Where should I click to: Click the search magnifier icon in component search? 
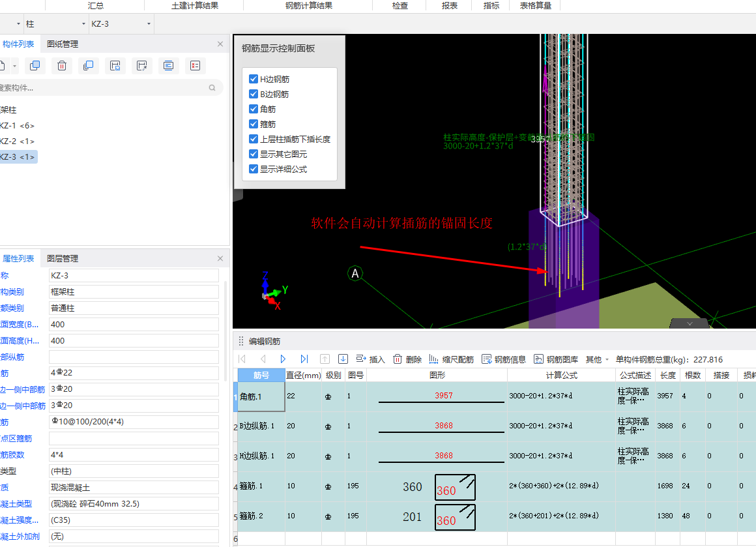212,88
